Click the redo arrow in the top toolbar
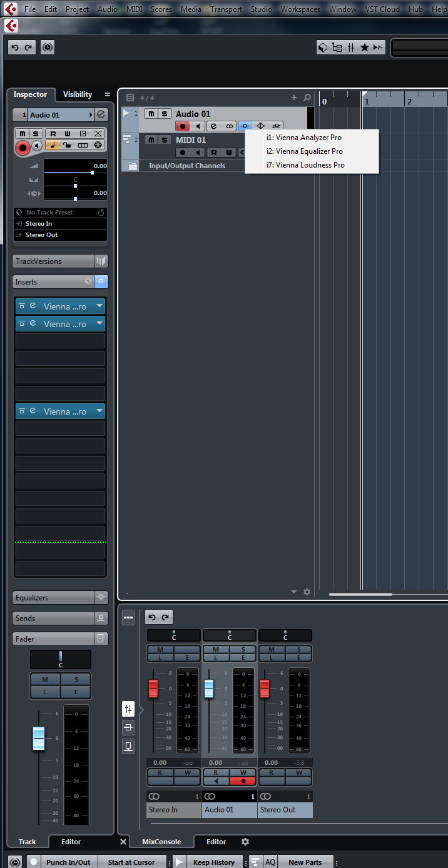Viewport: 448px width, 868px height. (x=29, y=48)
